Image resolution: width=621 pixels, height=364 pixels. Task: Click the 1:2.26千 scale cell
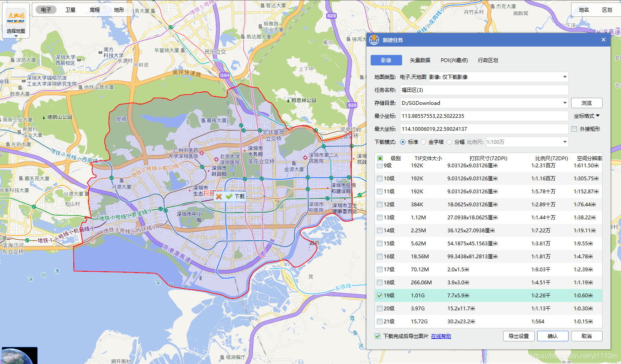[x=541, y=295]
